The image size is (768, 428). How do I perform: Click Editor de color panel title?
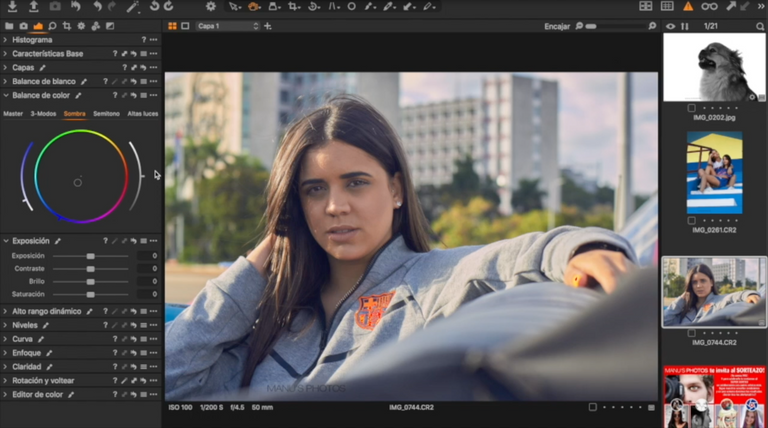click(x=37, y=394)
